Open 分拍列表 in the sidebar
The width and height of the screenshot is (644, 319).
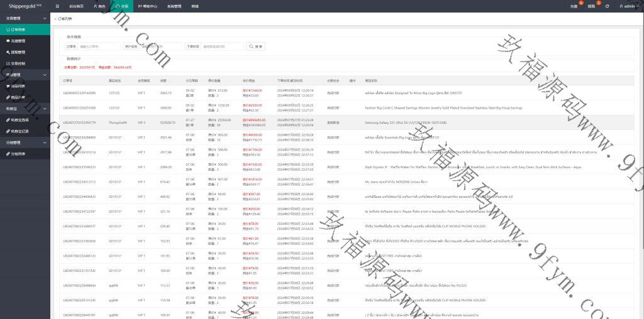point(18,153)
